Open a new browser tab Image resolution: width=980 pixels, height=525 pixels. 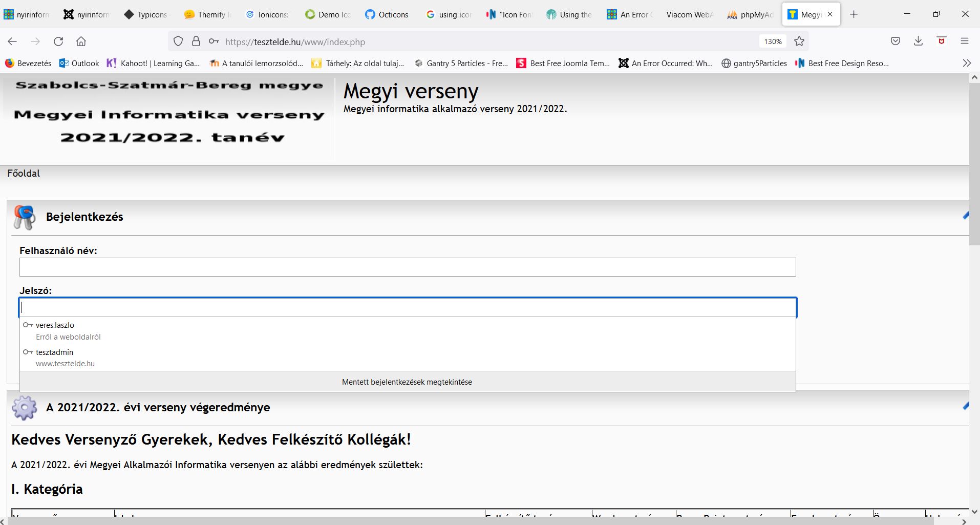pyautogui.click(x=854, y=14)
